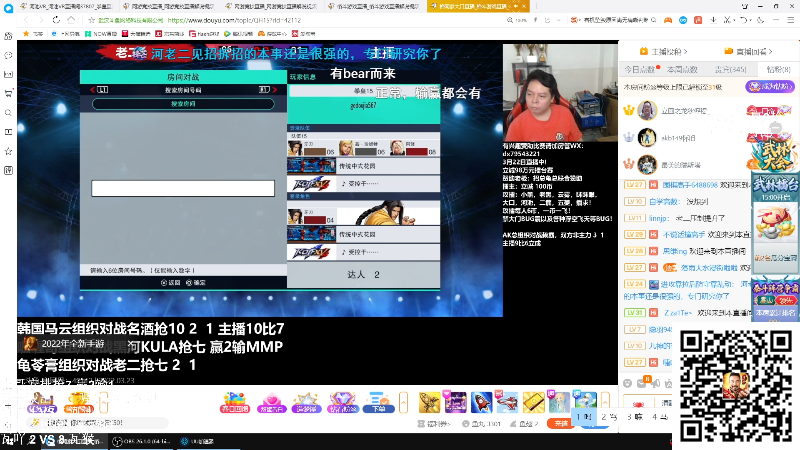Toggle night mode moon icon

[x=760, y=20]
